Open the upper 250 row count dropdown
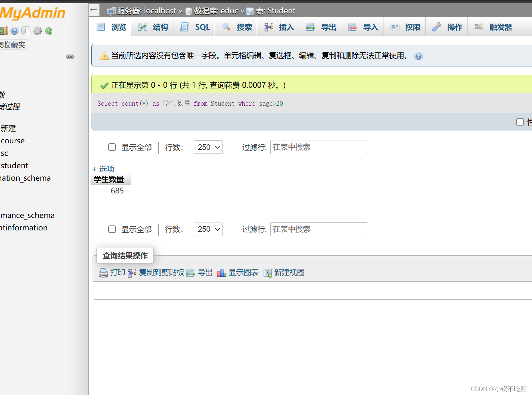Viewport: 532px width, 395px height. [x=208, y=147]
